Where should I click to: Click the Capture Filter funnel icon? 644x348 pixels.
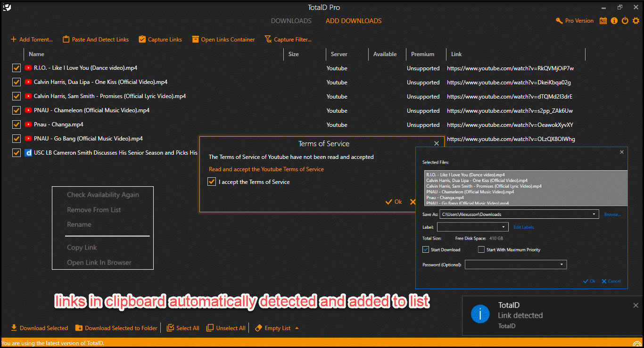(x=268, y=40)
